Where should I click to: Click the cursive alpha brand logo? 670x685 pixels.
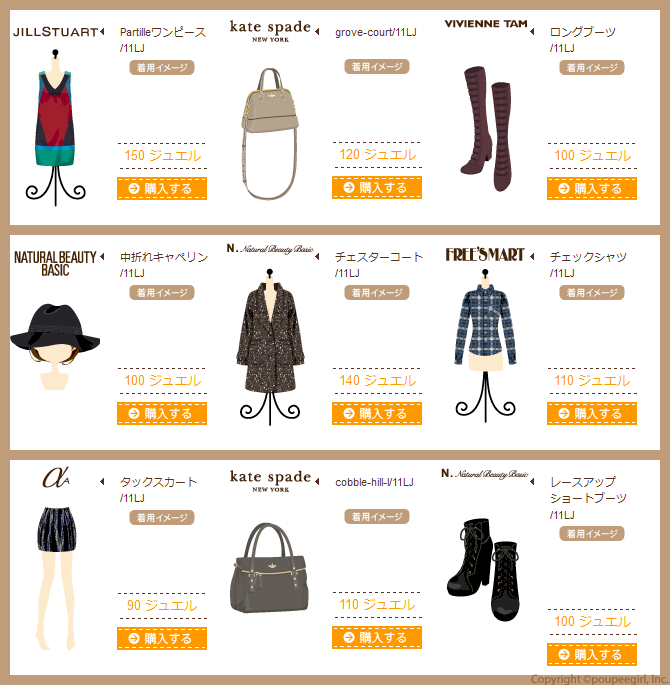pos(56,477)
